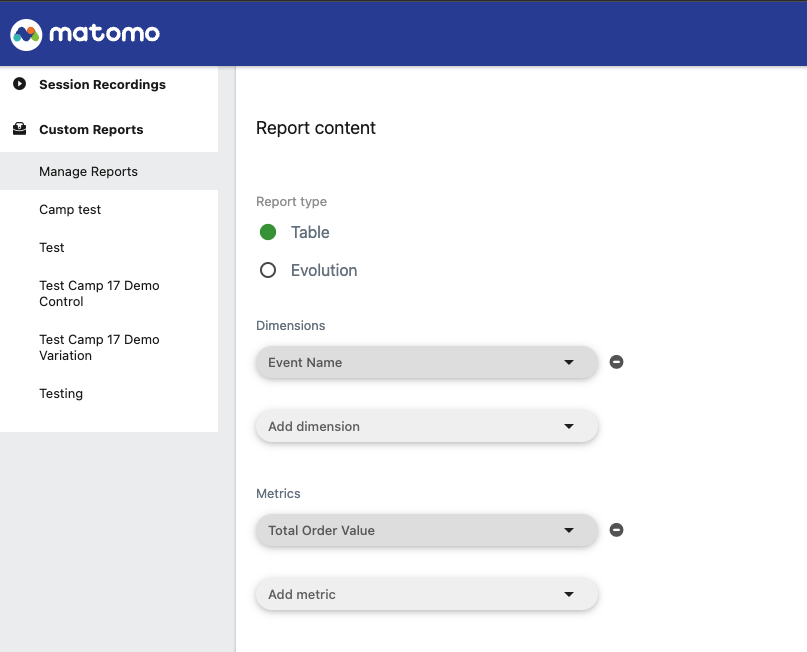Screen dimensions: 807x652
Task: Remove the Total Order Value metric
Action: pos(616,530)
